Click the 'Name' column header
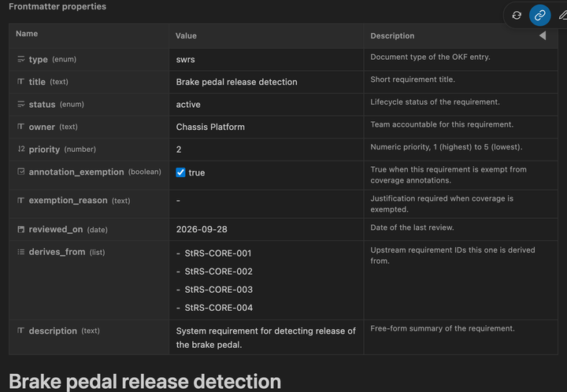This screenshot has height=392, width=567. click(x=27, y=34)
